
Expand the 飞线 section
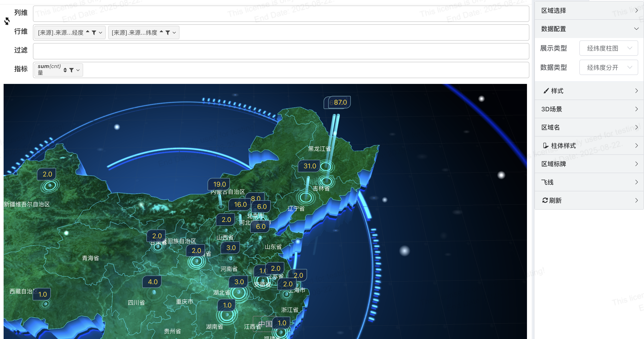click(x=589, y=182)
